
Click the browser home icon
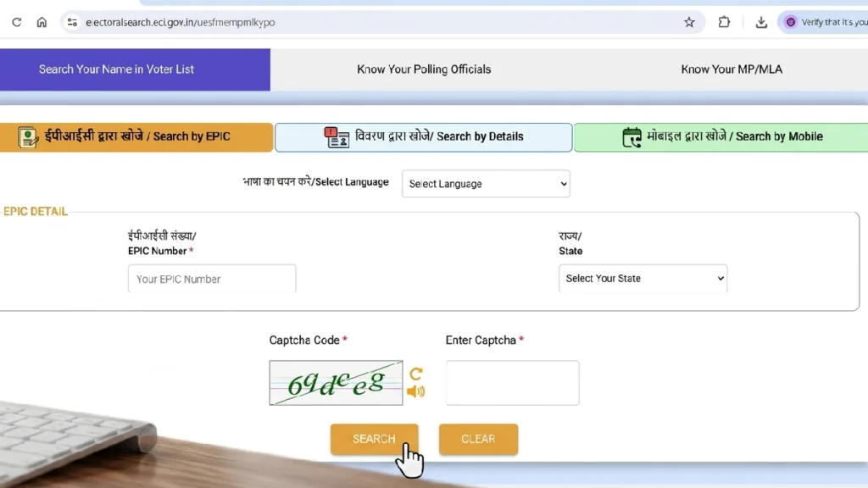[x=42, y=22]
